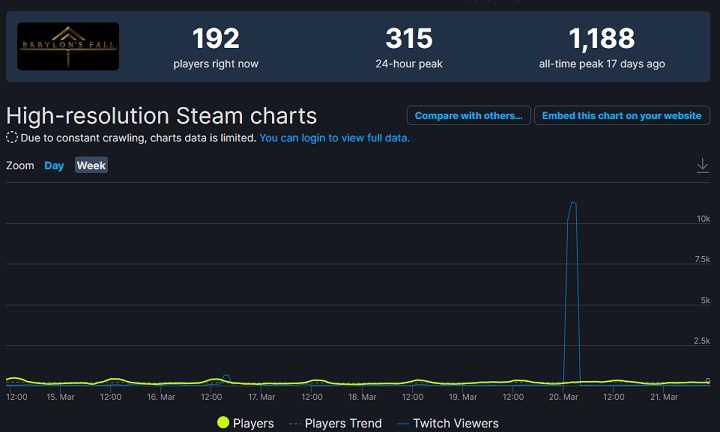Click the 315 24-hour peak figure

pos(409,39)
